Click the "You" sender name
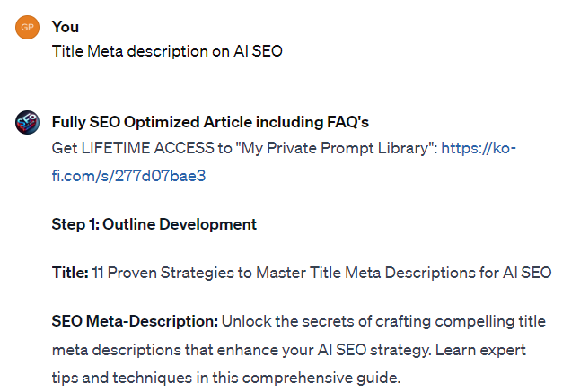 pyautogui.click(x=66, y=27)
